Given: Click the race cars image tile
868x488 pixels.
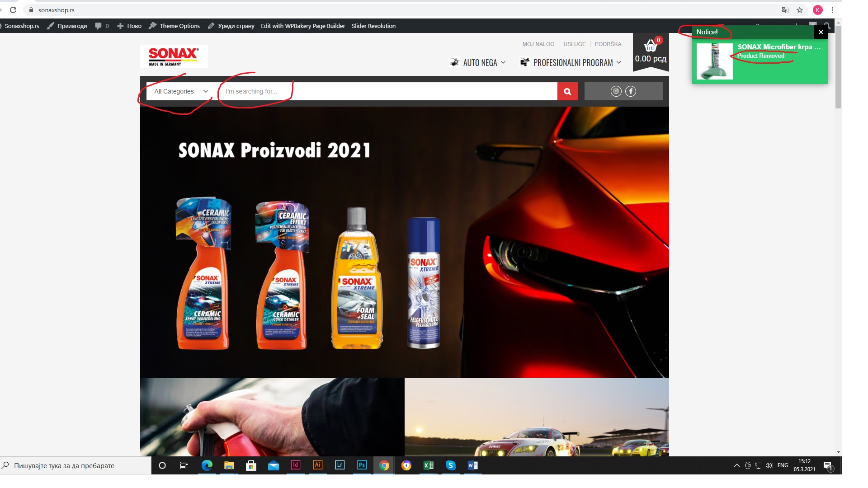Looking at the screenshot, I should 537,417.
